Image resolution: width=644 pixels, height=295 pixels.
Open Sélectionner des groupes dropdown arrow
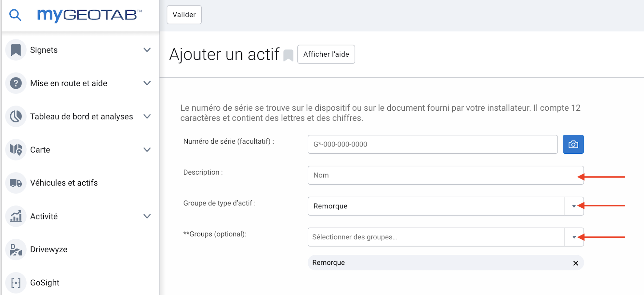[574, 237]
